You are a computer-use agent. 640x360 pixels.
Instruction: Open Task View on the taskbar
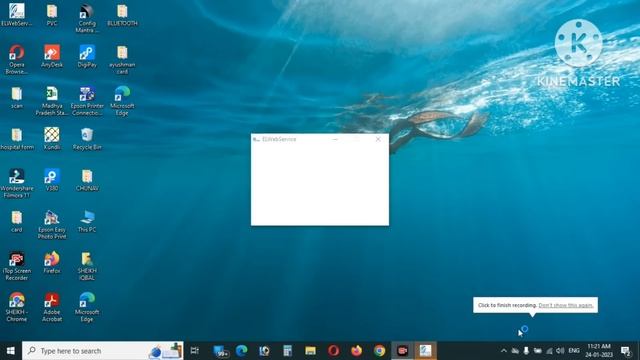click(195, 351)
